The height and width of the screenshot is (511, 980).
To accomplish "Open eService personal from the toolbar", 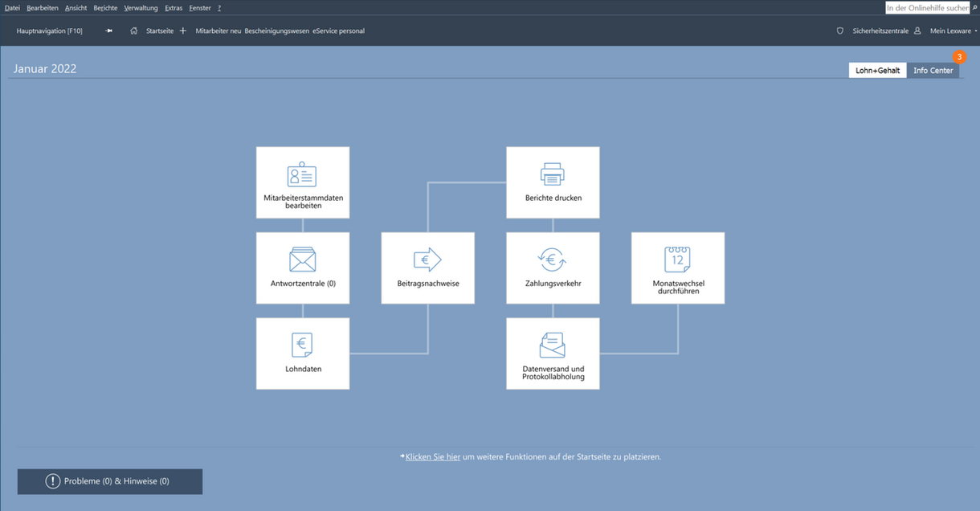I will [338, 31].
